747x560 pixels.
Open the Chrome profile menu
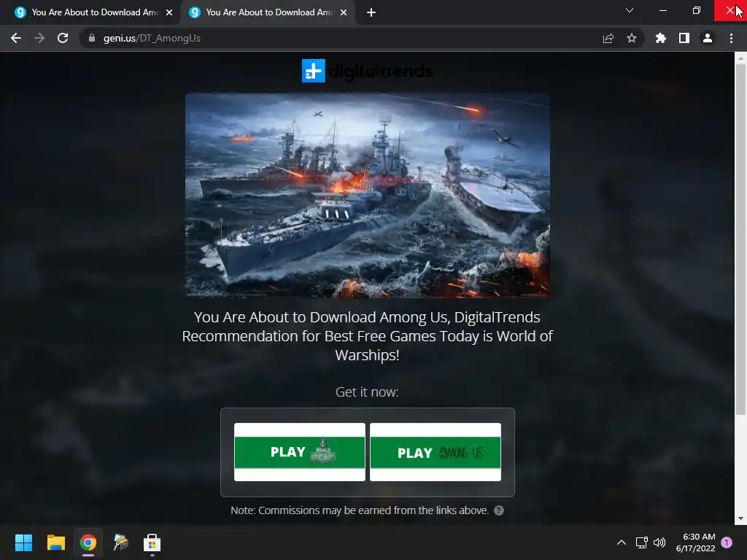[708, 38]
